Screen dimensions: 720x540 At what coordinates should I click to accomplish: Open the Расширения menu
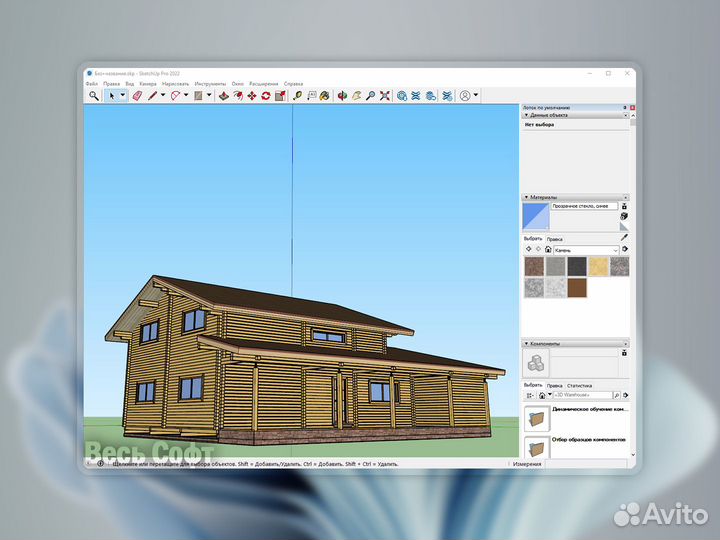tap(264, 84)
